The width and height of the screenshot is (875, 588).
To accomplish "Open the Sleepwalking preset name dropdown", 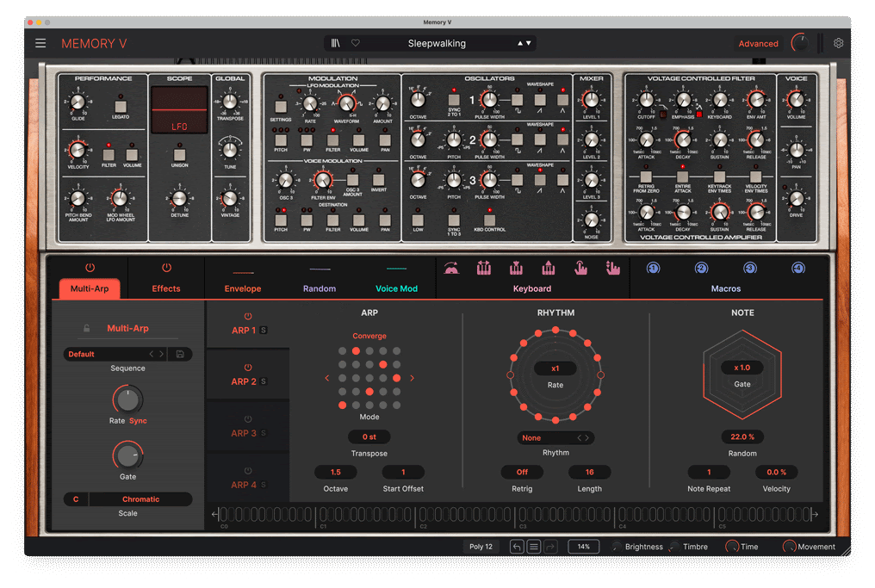I will (x=437, y=43).
